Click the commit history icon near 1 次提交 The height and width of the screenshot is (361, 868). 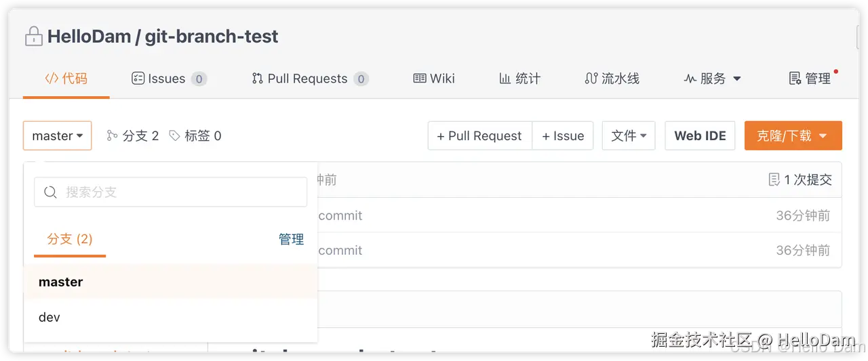point(774,180)
